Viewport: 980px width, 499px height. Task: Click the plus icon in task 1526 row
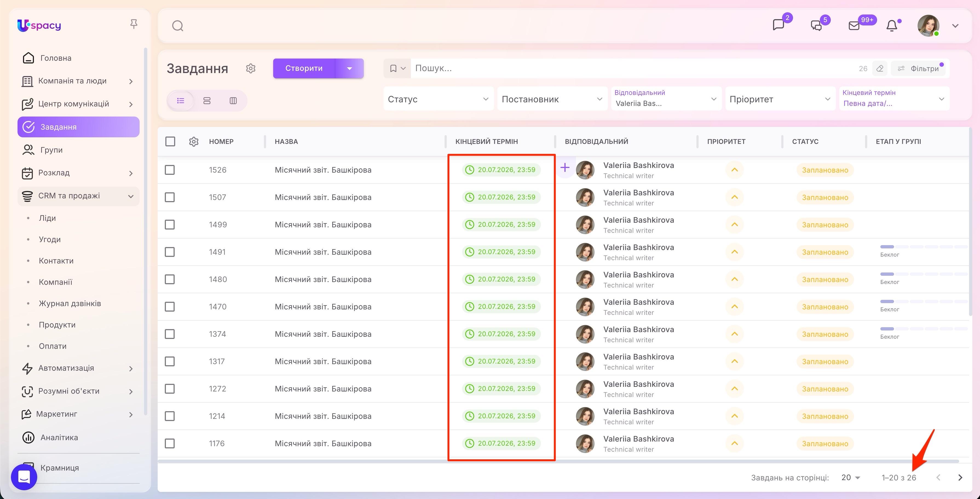coord(565,167)
